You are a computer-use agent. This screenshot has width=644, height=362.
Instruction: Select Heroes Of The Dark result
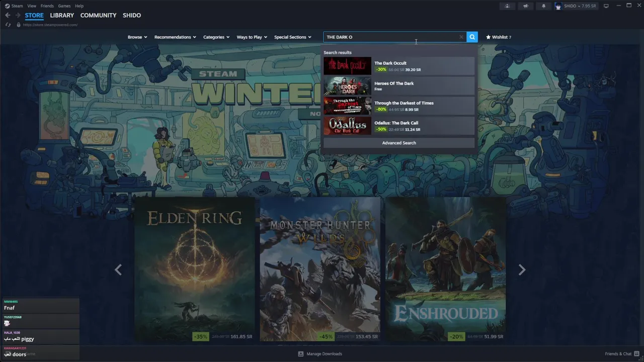tap(399, 86)
